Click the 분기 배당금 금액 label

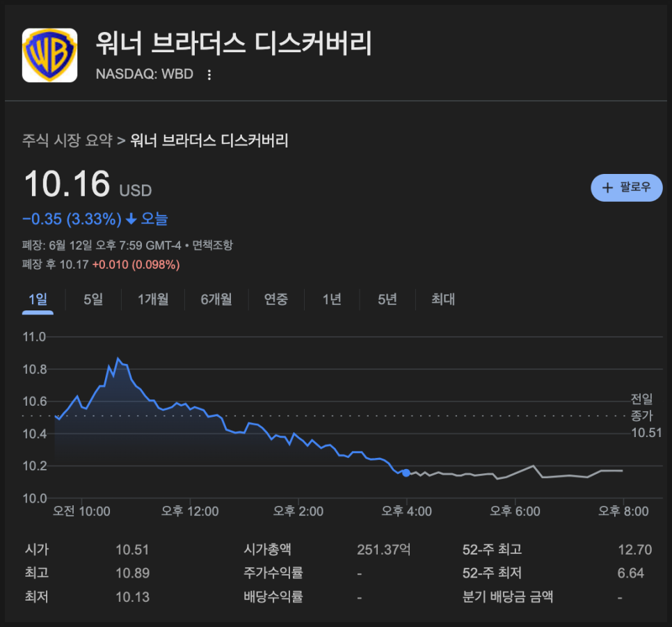tap(508, 597)
